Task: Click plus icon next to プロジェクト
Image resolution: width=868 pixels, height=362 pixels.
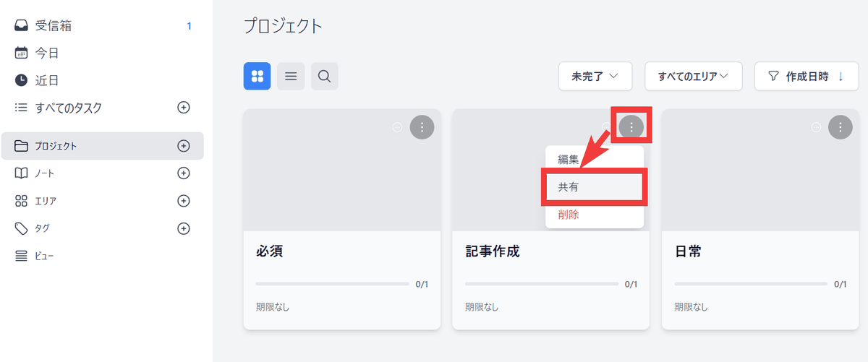Action: [x=184, y=146]
